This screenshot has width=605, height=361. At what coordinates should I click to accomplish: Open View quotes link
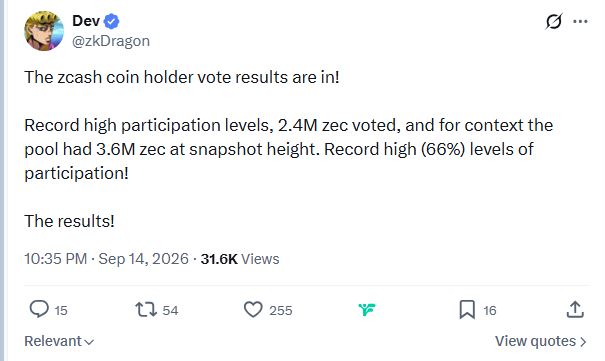[x=541, y=341]
